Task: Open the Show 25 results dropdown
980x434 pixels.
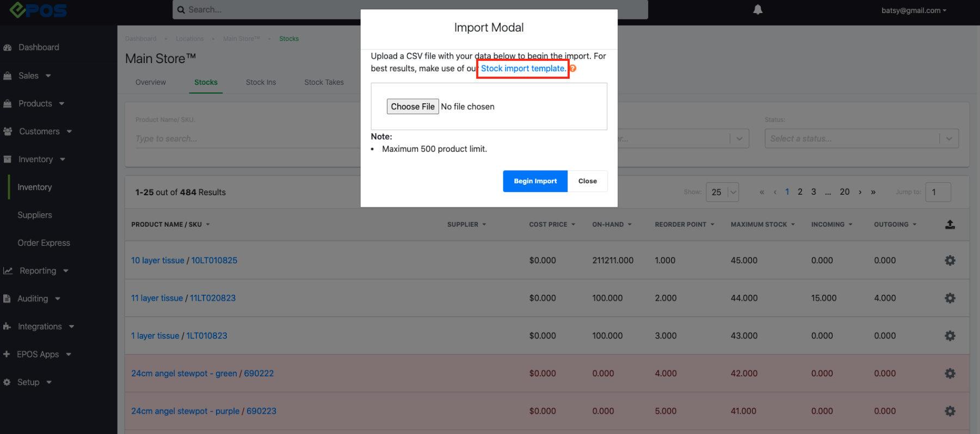Action: click(722, 192)
